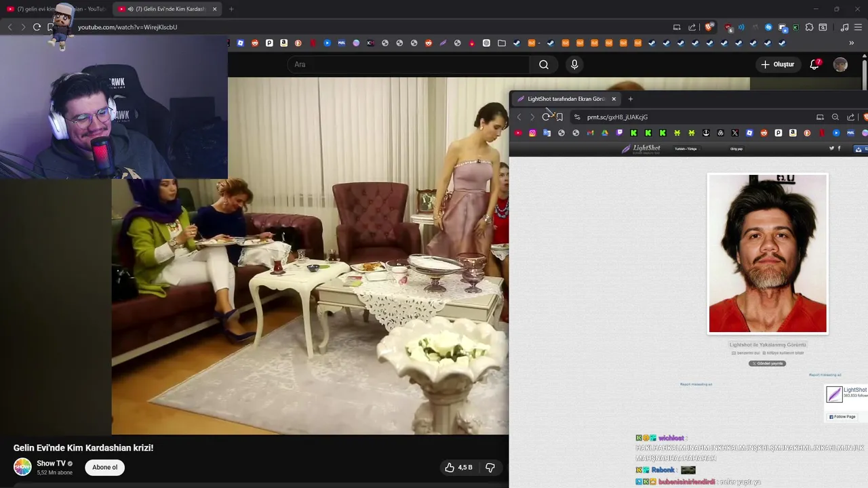Switch to the first 'gelin evi kim' YouTube tab
The height and width of the screenshot is (488, 868).
pos(56,9)
